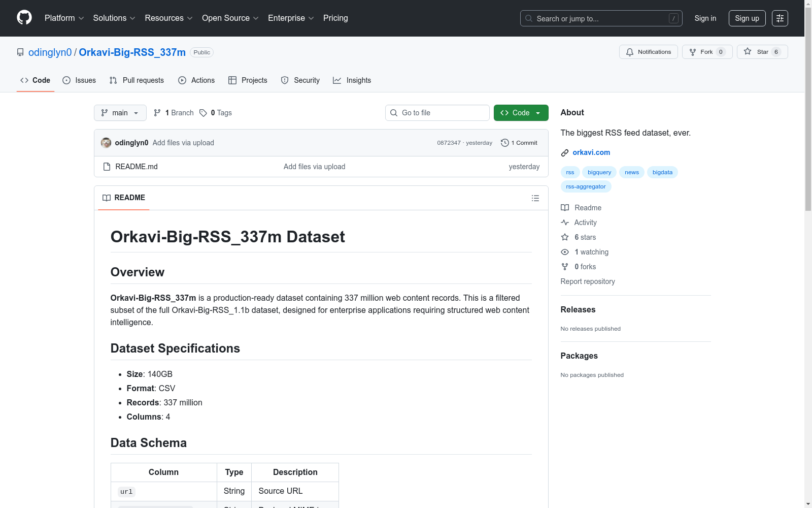Image resolution: width=812 pixels, height=508 pixels.
Task: Open the Security tab
Action: coord(300,80)
